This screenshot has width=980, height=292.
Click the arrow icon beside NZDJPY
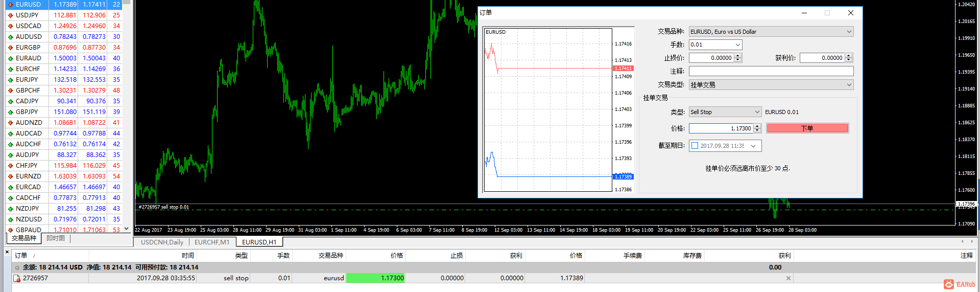point(10,209)
